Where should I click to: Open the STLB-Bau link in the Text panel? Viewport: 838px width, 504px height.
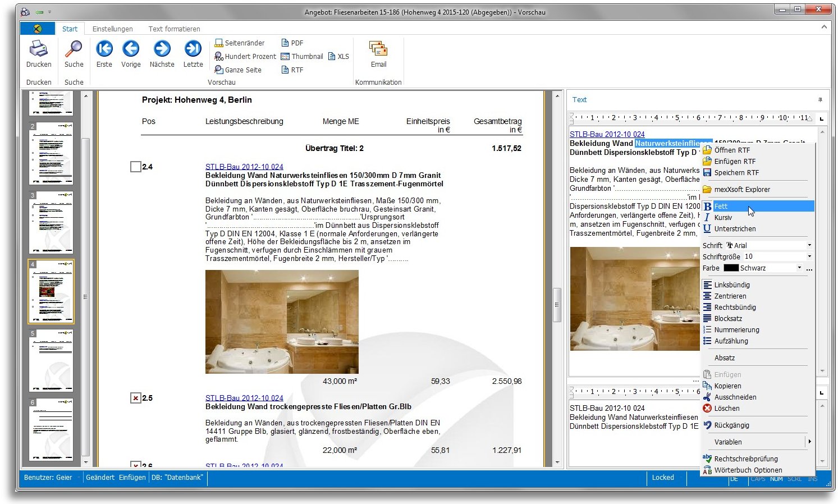coord(607,134)
